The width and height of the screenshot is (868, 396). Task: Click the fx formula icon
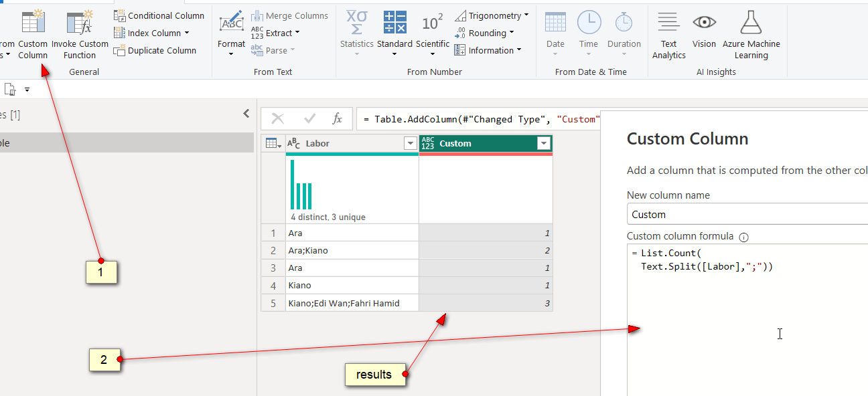(338, 119)
